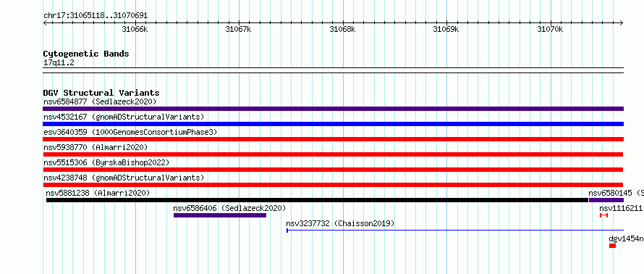Screen dimensions: 644x274
Task: Open nsv4238748 (gnomADStructuralVariants) label
Action: click(x=124, y=178)
